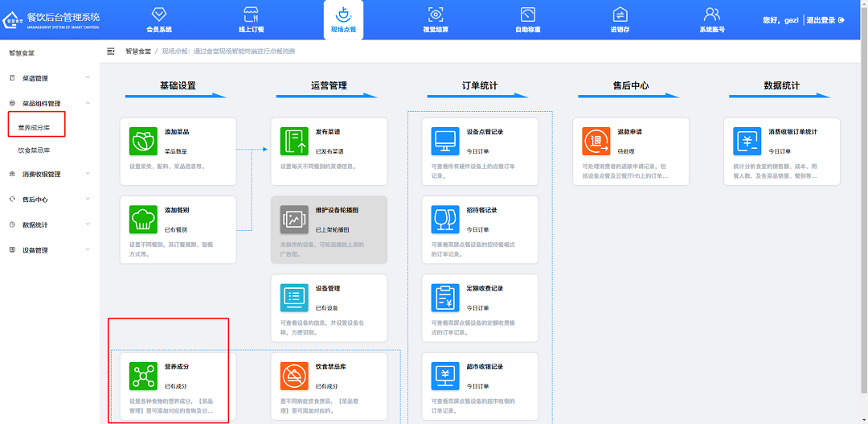868x424 pixels.
Task: Click the 设备点餐记录 monitor icon
Action: (x=445, y=140)
